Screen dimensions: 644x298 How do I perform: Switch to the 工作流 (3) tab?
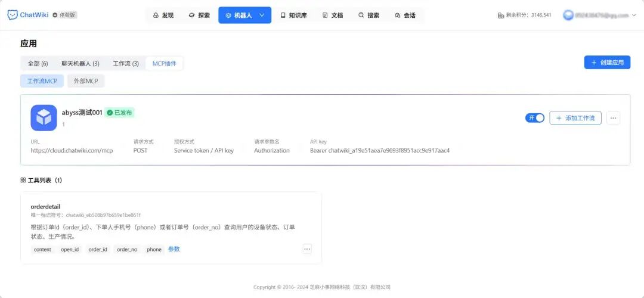[126, 63]
